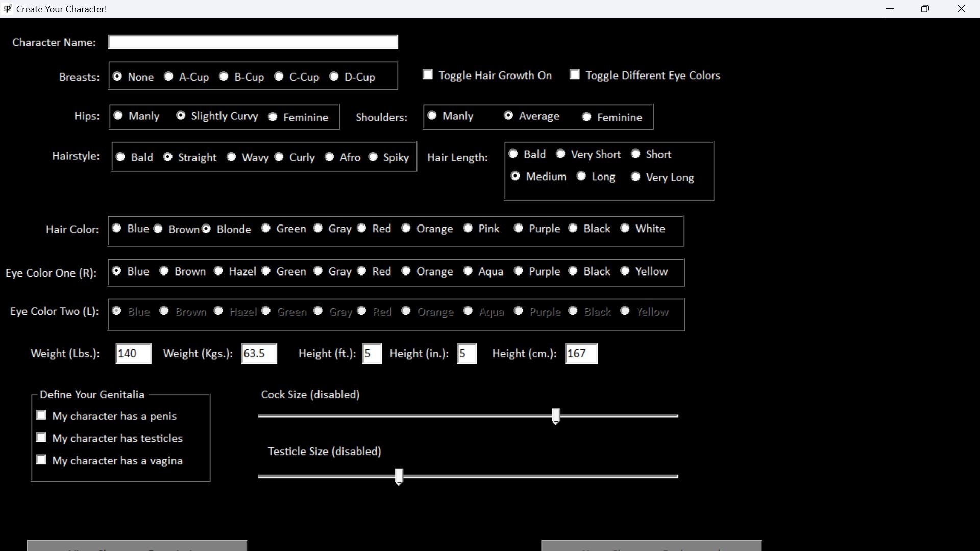Image resolution: width=980 pixels, height=551 pixels.
Task: Select Purple hair color
Action: click(x=519, y=229)
